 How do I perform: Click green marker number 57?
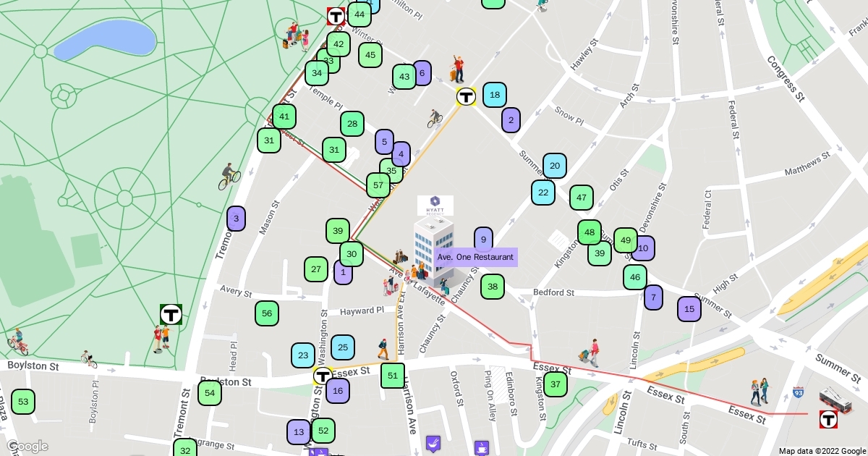click(378, 185)
